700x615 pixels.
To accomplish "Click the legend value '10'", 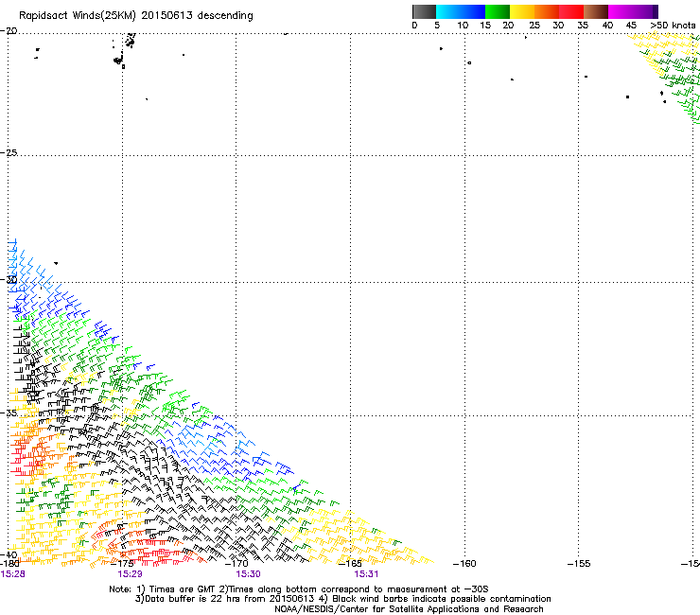I will click(463, 25).
